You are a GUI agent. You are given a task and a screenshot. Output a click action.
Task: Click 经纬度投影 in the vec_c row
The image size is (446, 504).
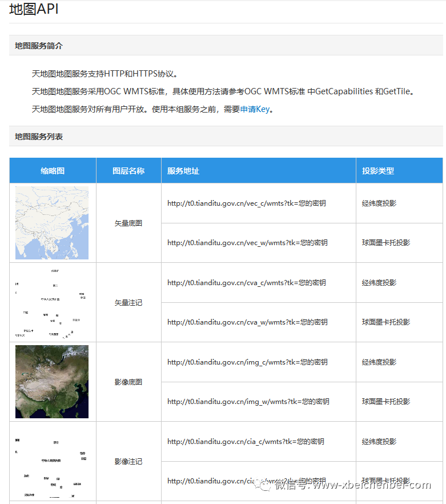379,203
